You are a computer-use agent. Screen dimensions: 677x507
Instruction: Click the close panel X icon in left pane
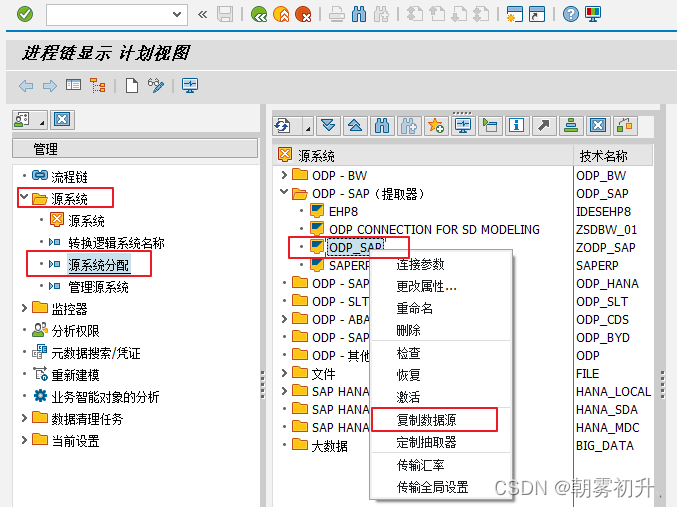62,119
